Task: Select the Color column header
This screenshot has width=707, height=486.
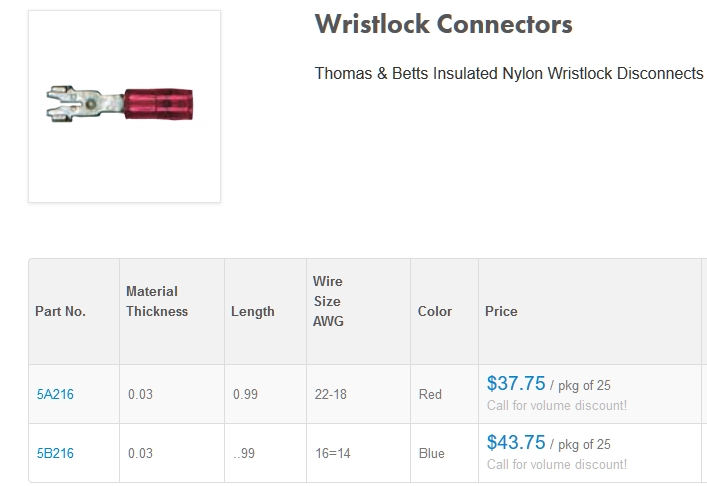Action: click(434, 311)
